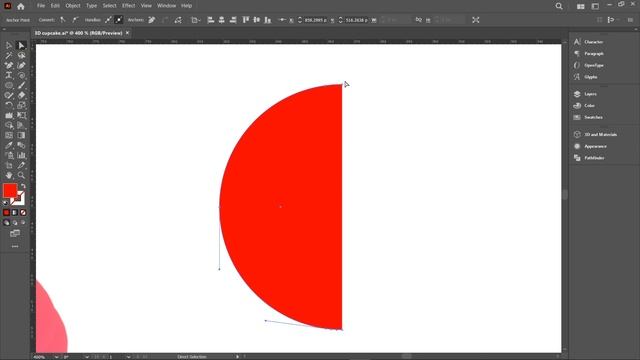
Task: Switch to Draw Normal mode
Action: tap(6, 223)
